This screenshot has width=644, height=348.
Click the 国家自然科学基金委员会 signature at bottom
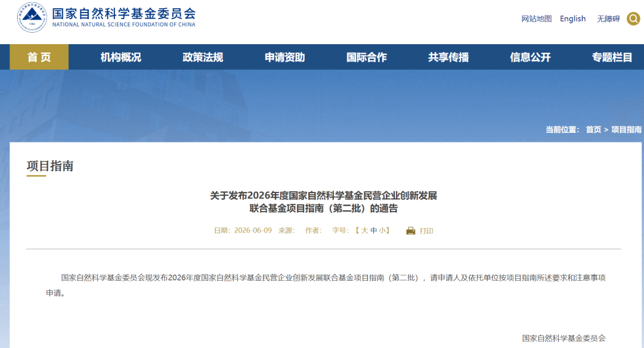564,338
